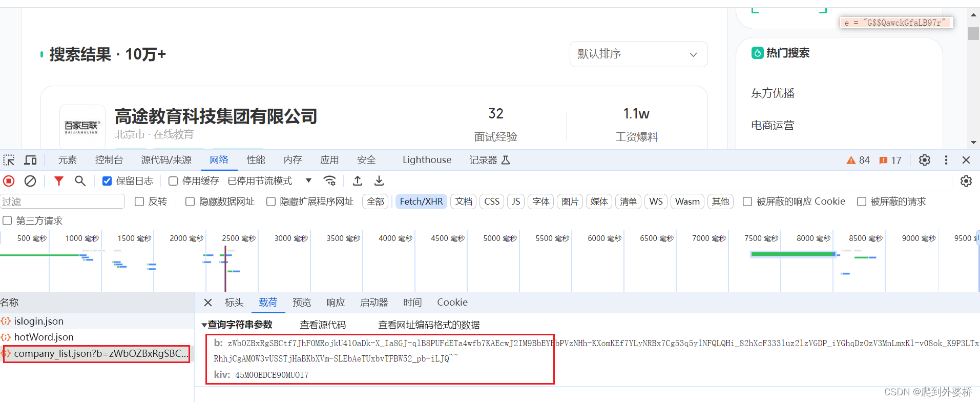The image size is (980, 402).
Task: Close the DevTools panel
Action: tap(966, 160)
